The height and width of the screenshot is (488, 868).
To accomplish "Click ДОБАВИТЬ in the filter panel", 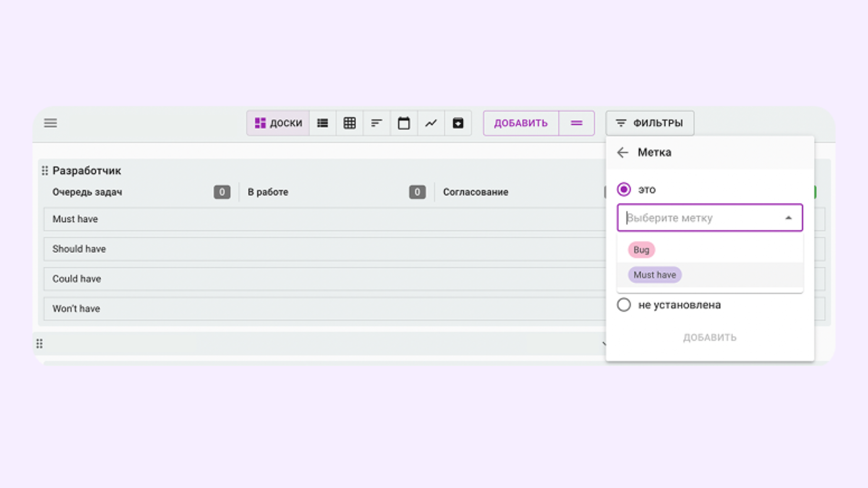I will pyautogui.click(x=710, y=337).
